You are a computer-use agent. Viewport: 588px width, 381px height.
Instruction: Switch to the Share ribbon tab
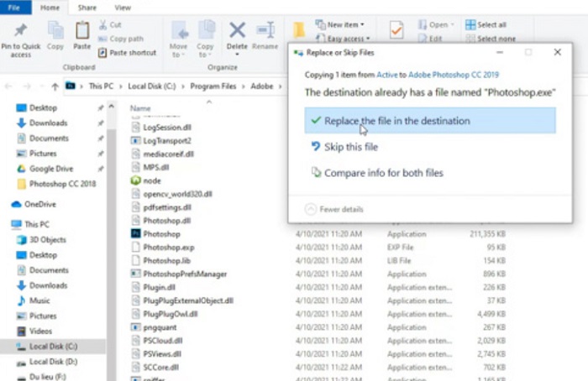tap(87, 8)
